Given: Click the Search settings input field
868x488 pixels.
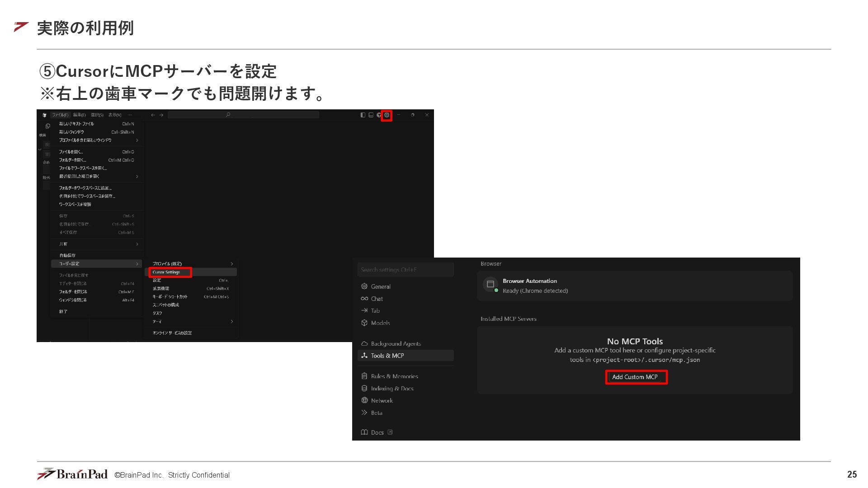Looking at the screenshot, I should pos(405,270).
